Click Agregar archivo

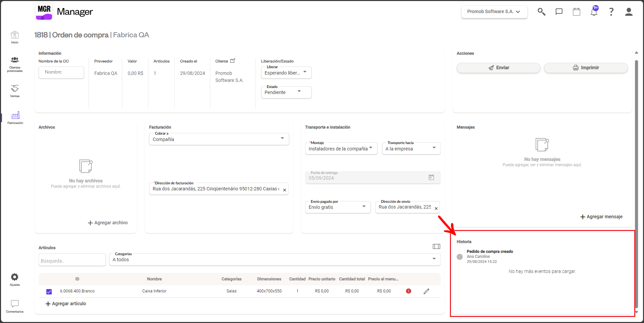[x=108, y=223]
